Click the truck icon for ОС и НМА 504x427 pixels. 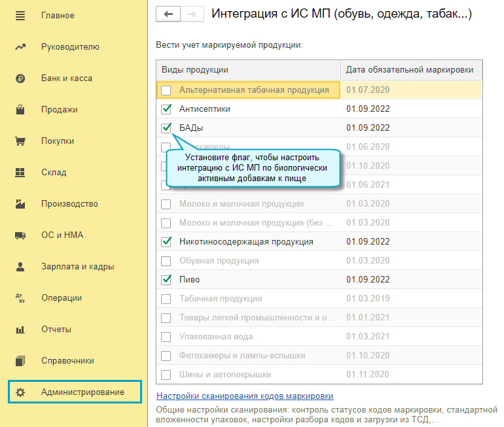coord(20,235)
